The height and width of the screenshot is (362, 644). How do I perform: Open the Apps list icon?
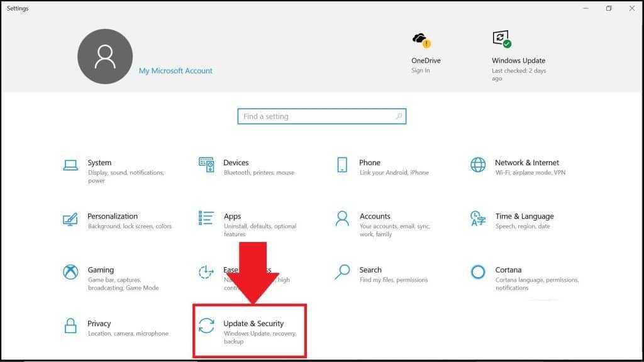pyautogui.click(x=206, y=218)
